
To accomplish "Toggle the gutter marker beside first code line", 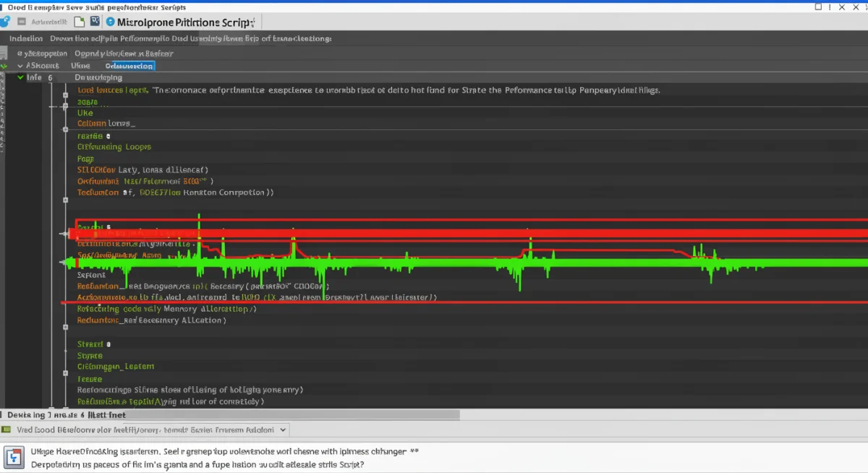I will [x=65, y=94].
